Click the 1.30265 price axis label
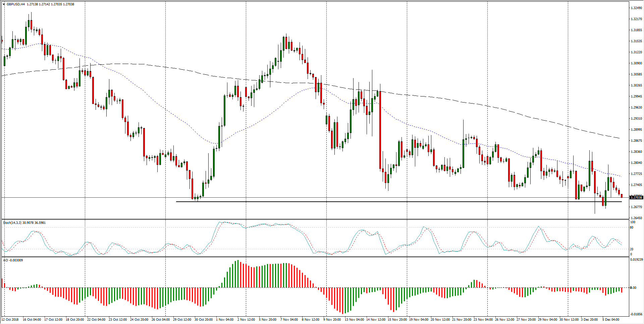 click(x=636, y=85)
